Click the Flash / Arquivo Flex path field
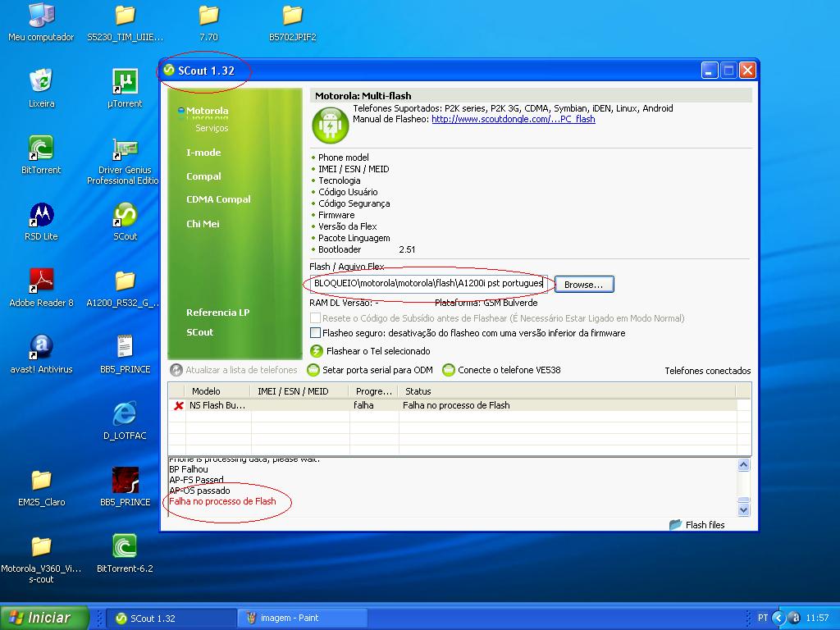The height and width of the screenshot is (630, 840). 428,283
